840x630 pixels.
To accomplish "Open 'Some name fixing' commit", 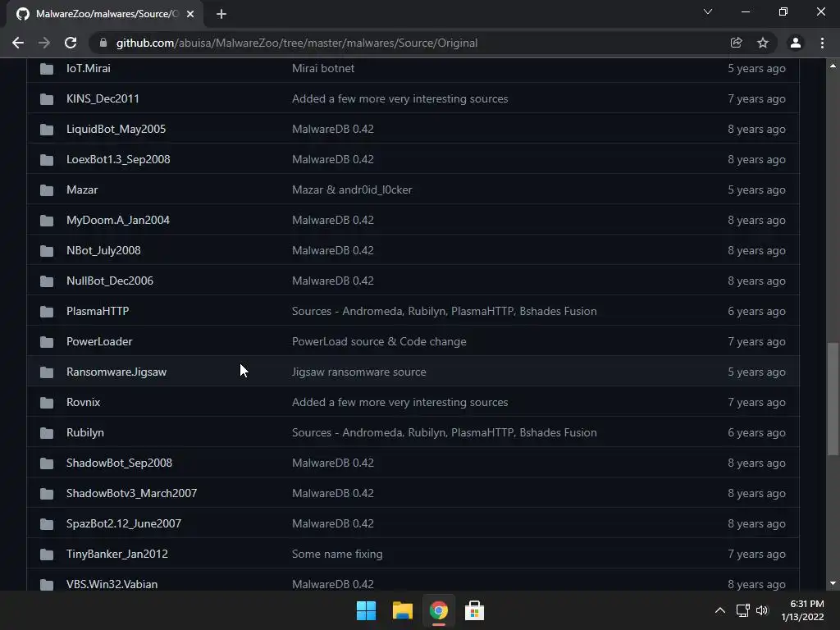I will click(x=337, y=555).
